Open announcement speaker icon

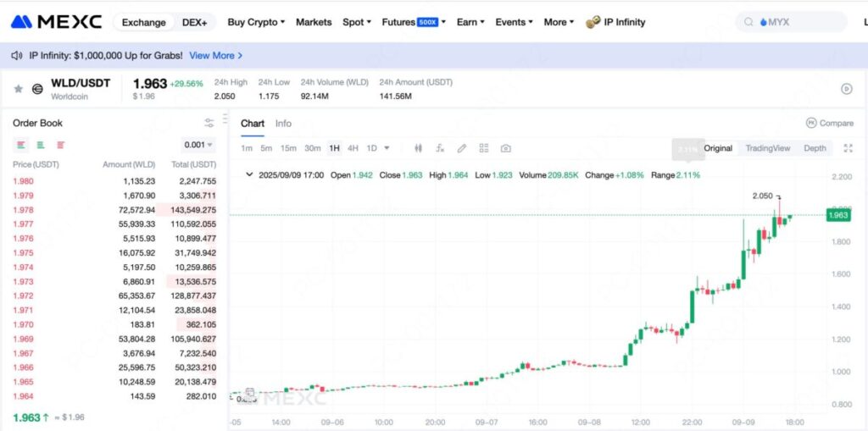click(17, 55)
